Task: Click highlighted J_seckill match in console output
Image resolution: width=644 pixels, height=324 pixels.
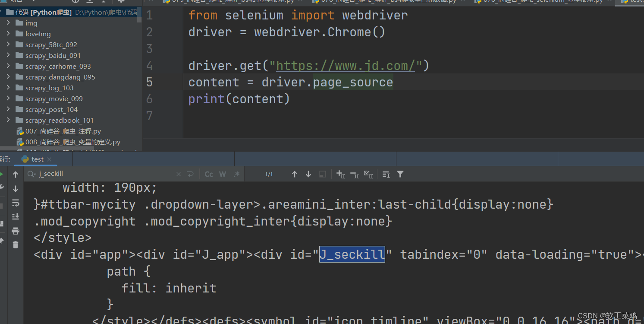Action: pos(352,254)
